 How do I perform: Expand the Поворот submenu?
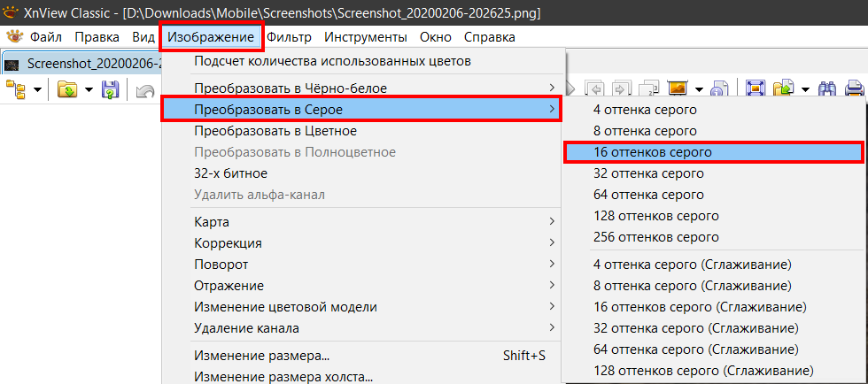(363, 264)
